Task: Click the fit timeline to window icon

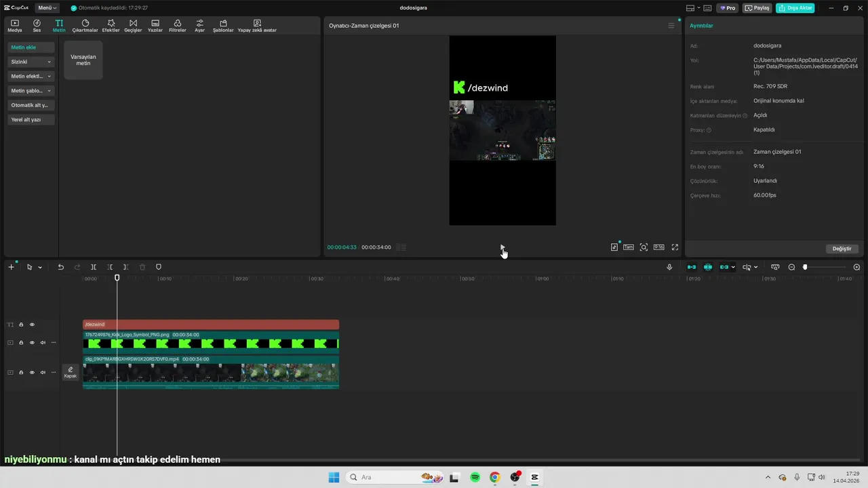Action: pos(775,267)
